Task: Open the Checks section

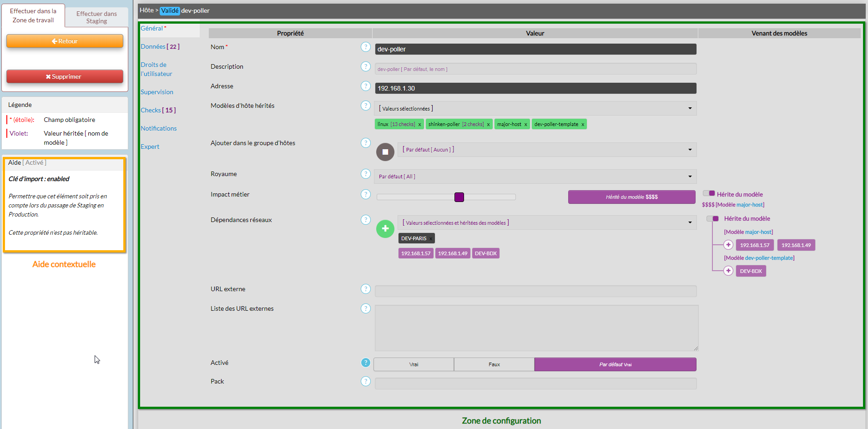Action: [x=157, y=110]
